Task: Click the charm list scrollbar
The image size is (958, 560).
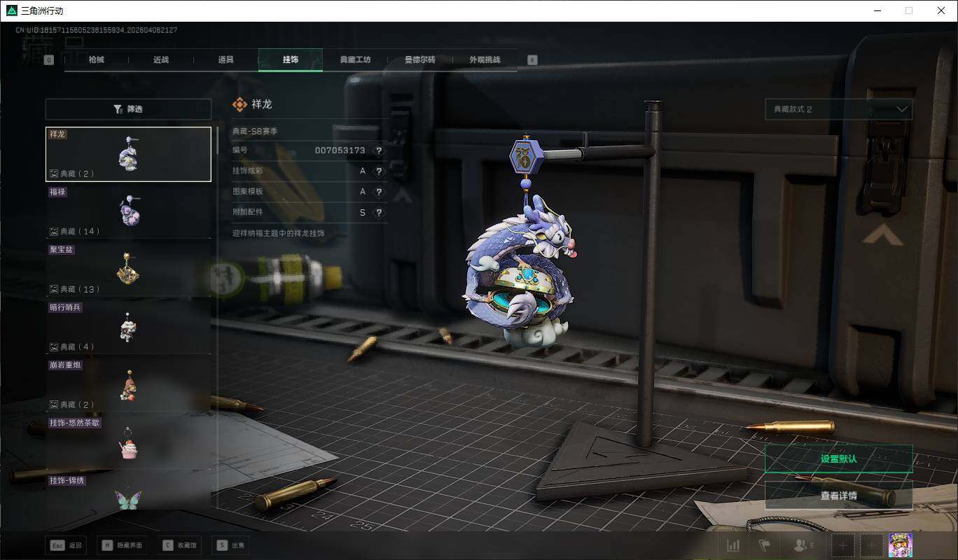Action: coord(217,140)
